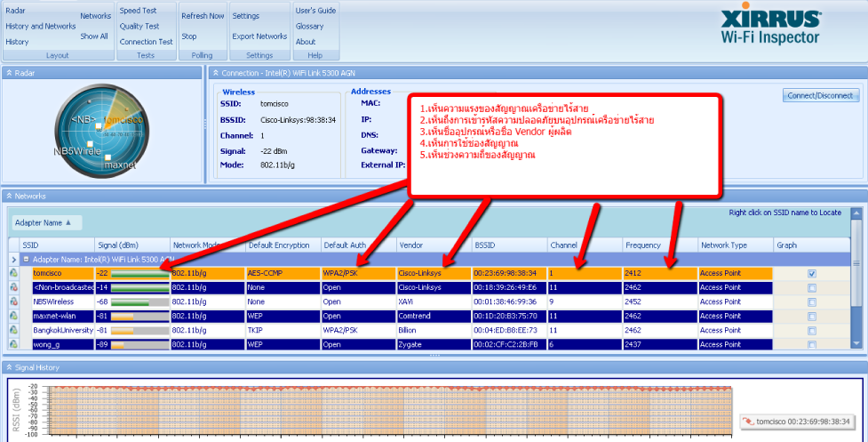Click the network icon beside wong_g row
868x442 pixels.
coord(13,343)
